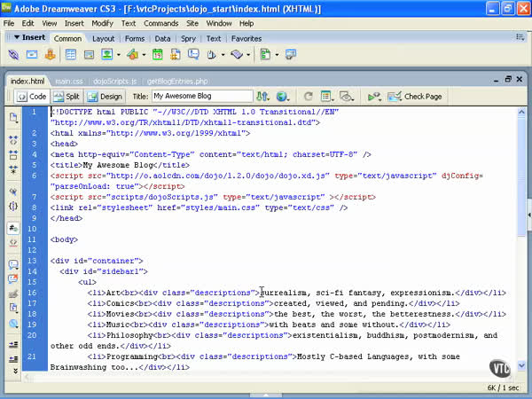Click the Check Page button
532x399 pixels.
416,96
